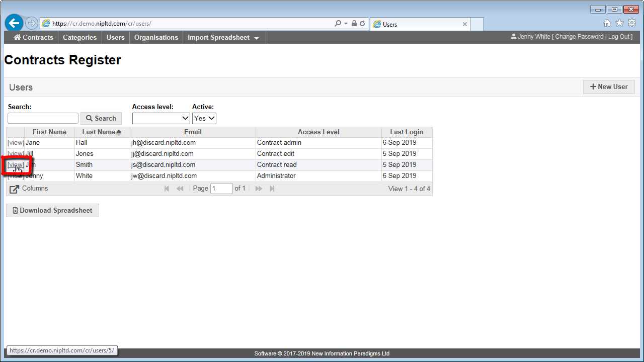The width and height of the screenshot is (644, 362).
Task: Open the Change Password link
Action: click(x=579, y=37)
